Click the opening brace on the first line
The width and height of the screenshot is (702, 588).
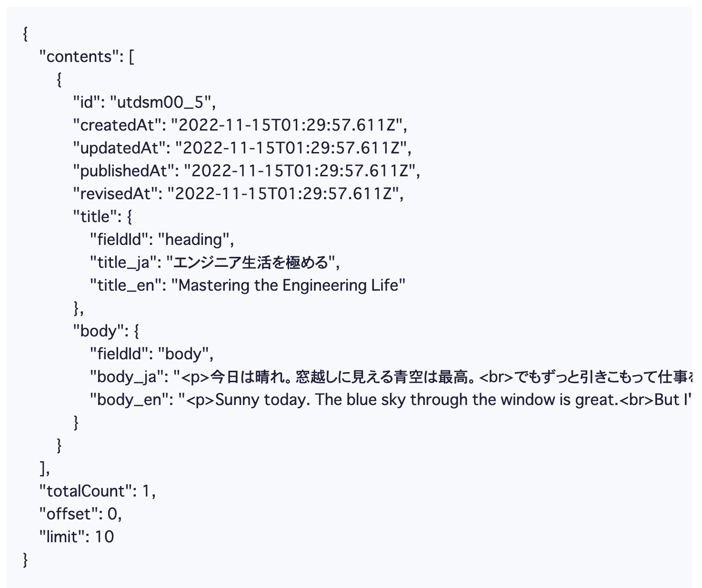pyautogui.click(x=25, y=34)
